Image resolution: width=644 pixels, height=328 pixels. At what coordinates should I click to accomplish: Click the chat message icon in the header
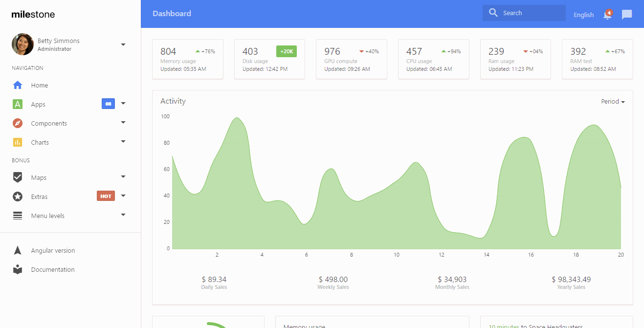coord(626,15)
